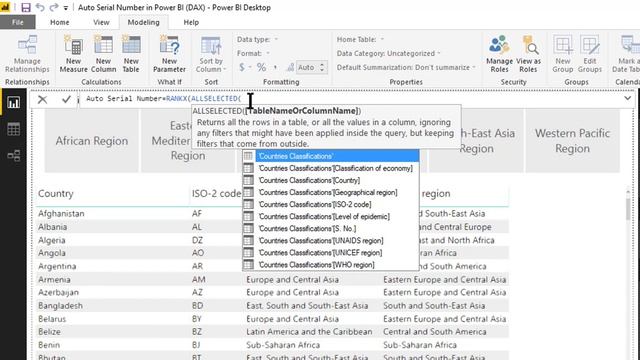Click the Eastern Mediterranean Region slicer button
The image size is (640, 360).
click(x=188, y=141)
